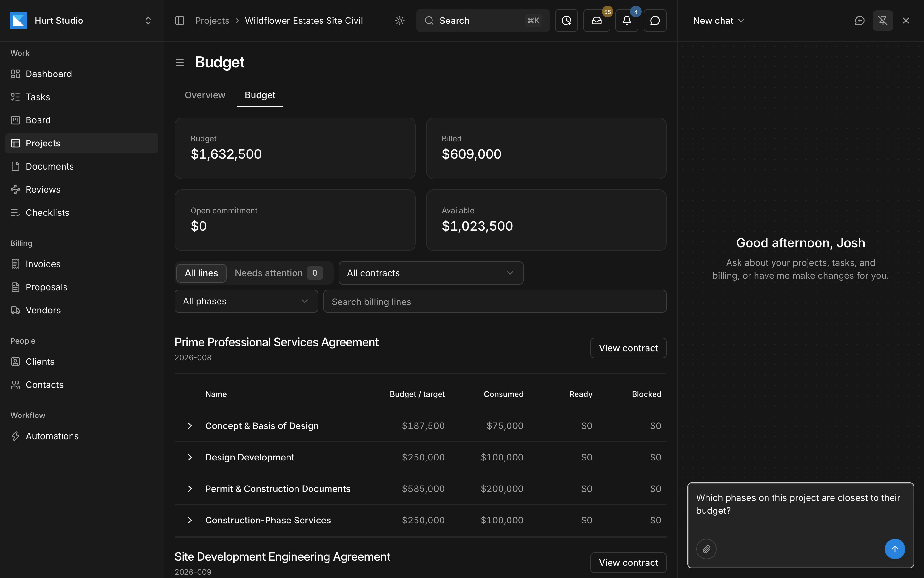Attach a file with paperclip icon
Image resolution: width=924 pixels, height=578 pixels.
click(x=706, y=549)
